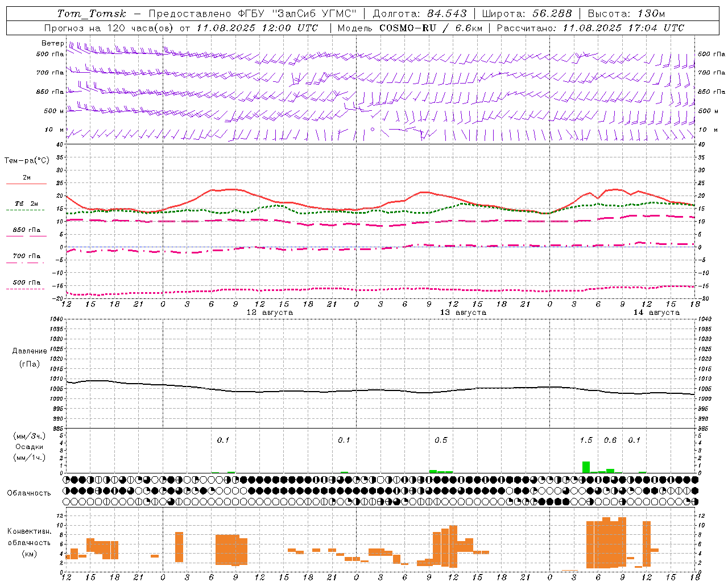Click the "Прогноз на 120 часа(ов)" header text
728x582 pixels.
109,28
